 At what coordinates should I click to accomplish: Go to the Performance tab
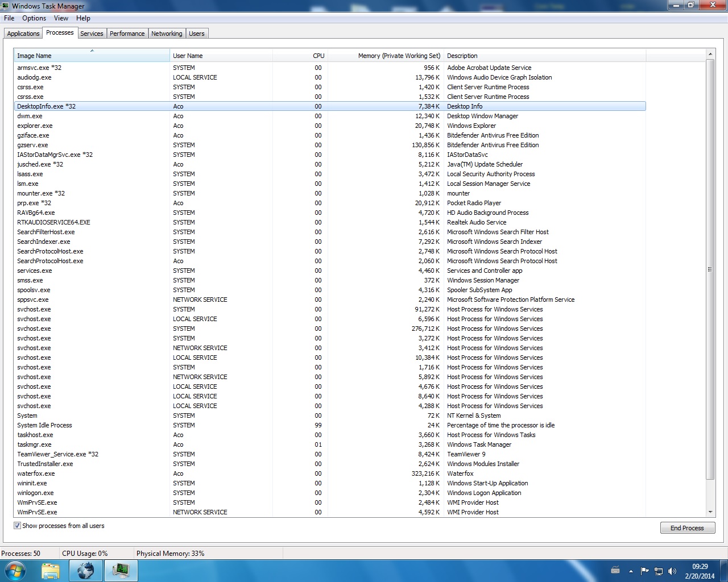tap(127, 34)
